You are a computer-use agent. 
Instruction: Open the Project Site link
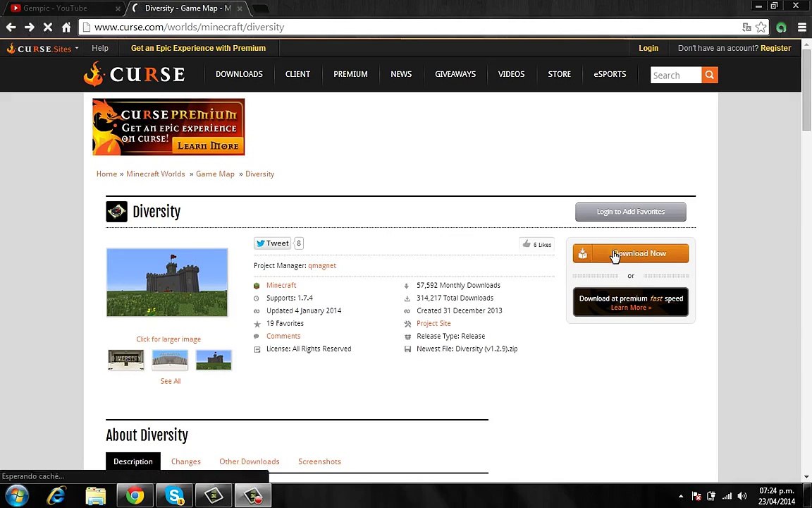click(433, 323)
